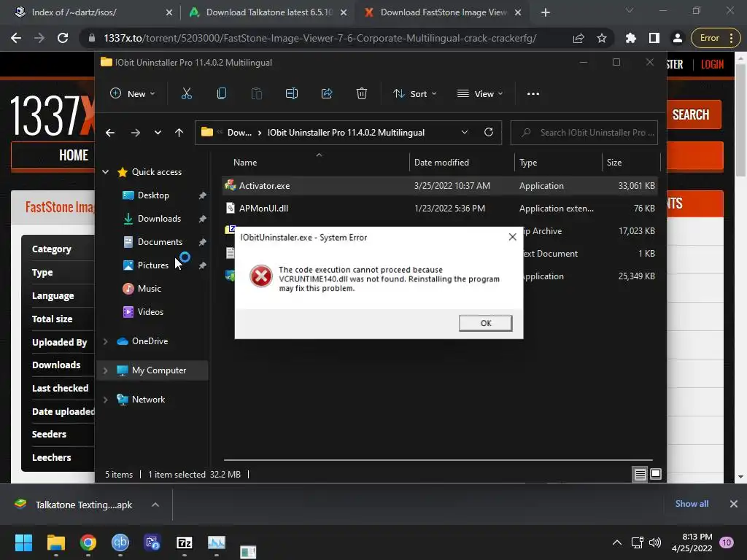Image resolution: width=747 pixels, height=560 pixels.
Task: Open recent locations chevron dropdown
Action: click(158, 133)
